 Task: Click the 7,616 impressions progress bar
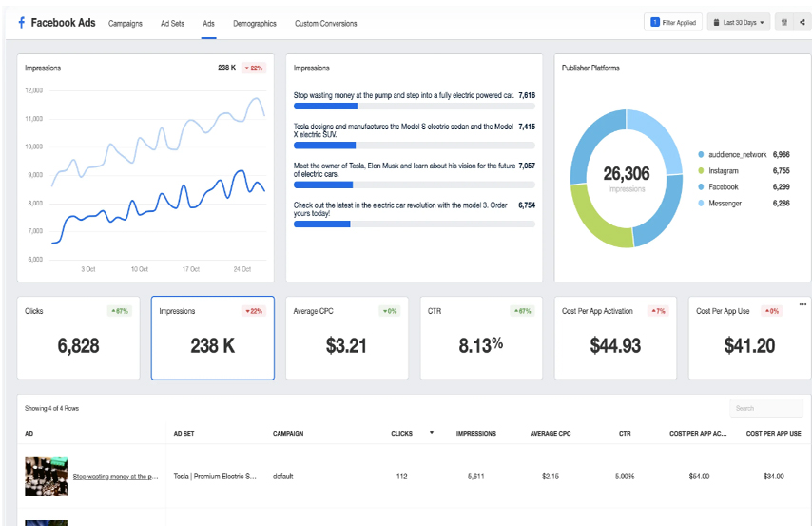415,107
